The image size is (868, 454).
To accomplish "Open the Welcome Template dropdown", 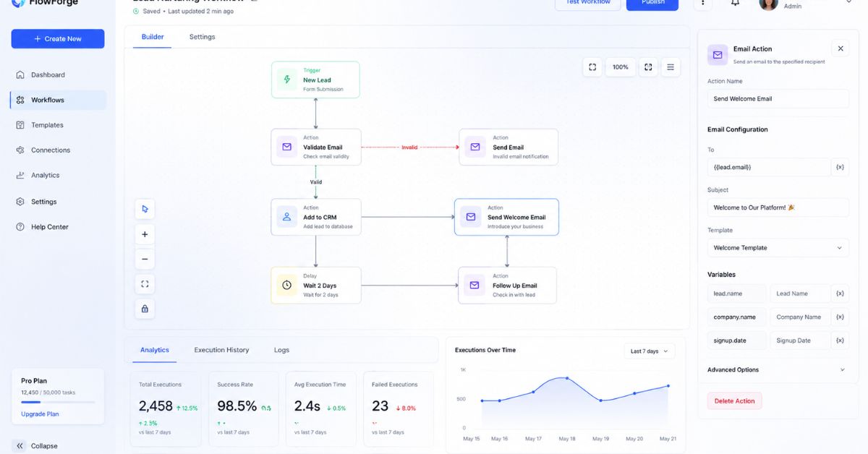I will (x=778, y=248).
